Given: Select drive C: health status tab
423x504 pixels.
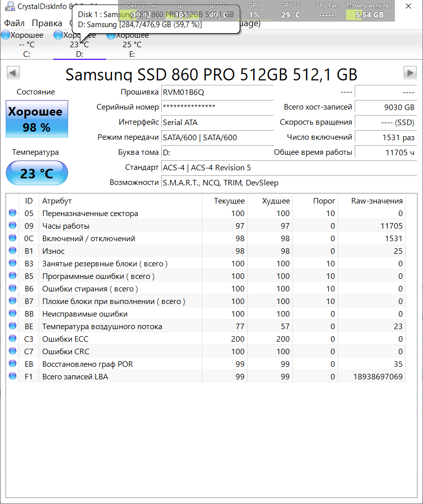Looking at the screenshot, I should click(27, 44).
